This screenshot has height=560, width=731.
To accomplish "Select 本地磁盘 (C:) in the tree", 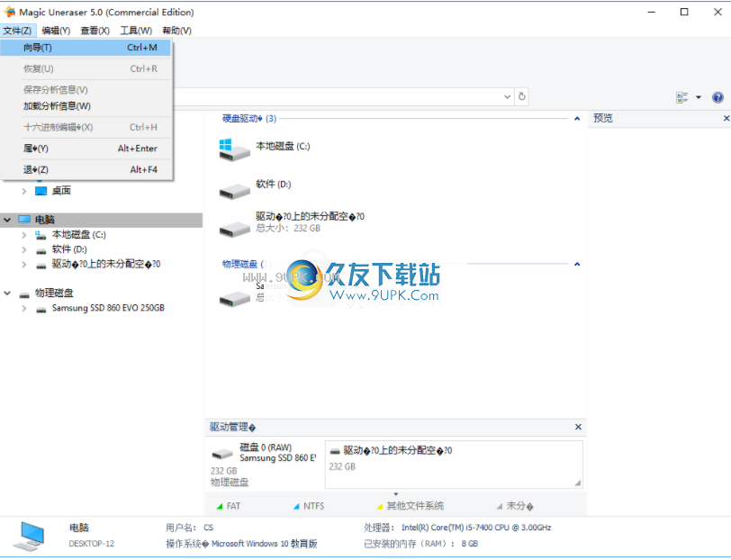I will (79, 235).
